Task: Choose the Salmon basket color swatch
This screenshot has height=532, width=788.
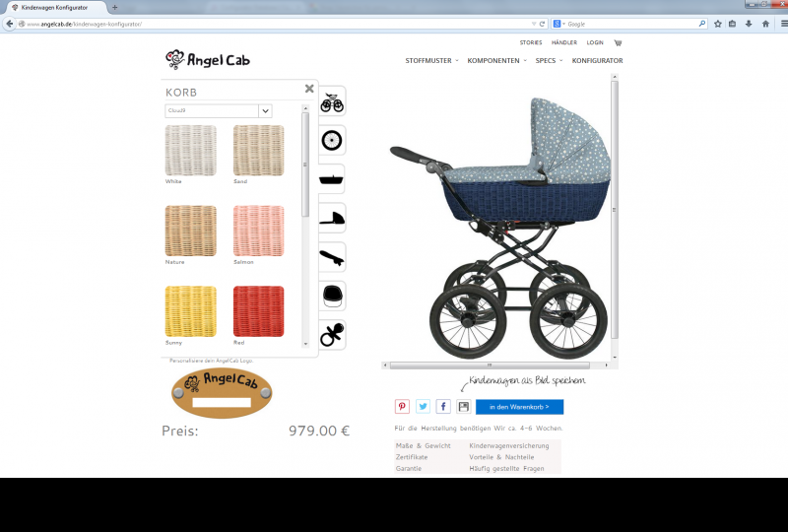Action: pos(258,231)
